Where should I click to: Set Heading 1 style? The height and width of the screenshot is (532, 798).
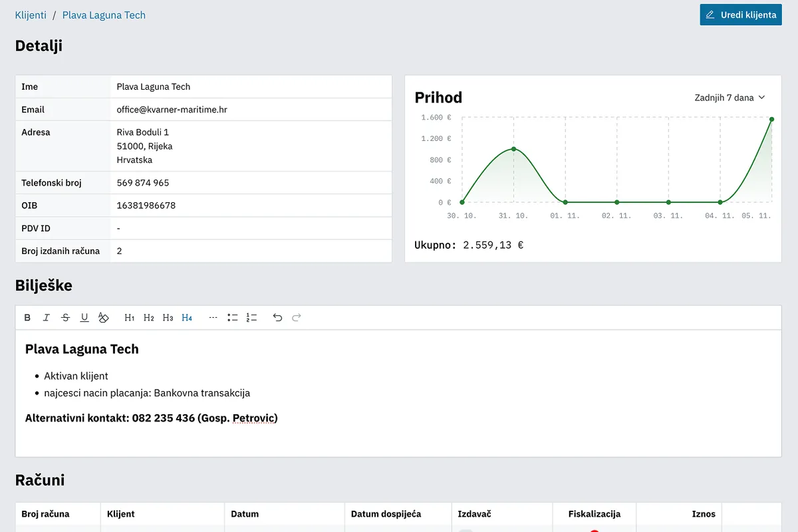point(130,318)
